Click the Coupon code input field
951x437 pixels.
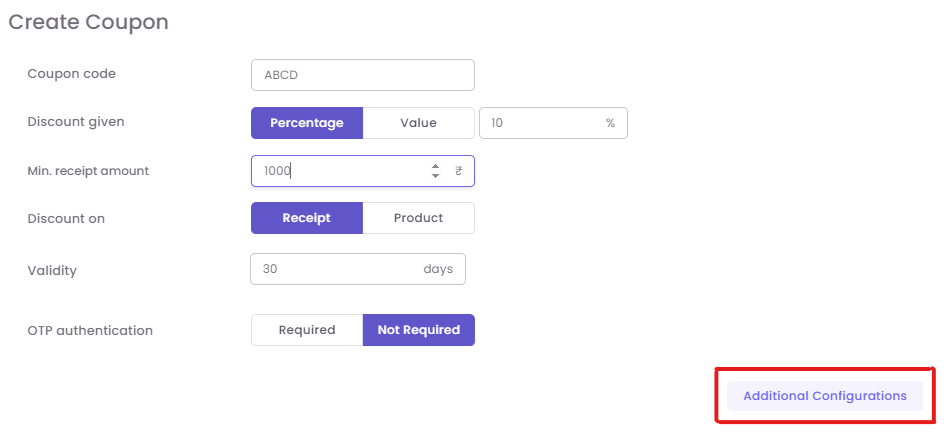(x=362, y=75)
